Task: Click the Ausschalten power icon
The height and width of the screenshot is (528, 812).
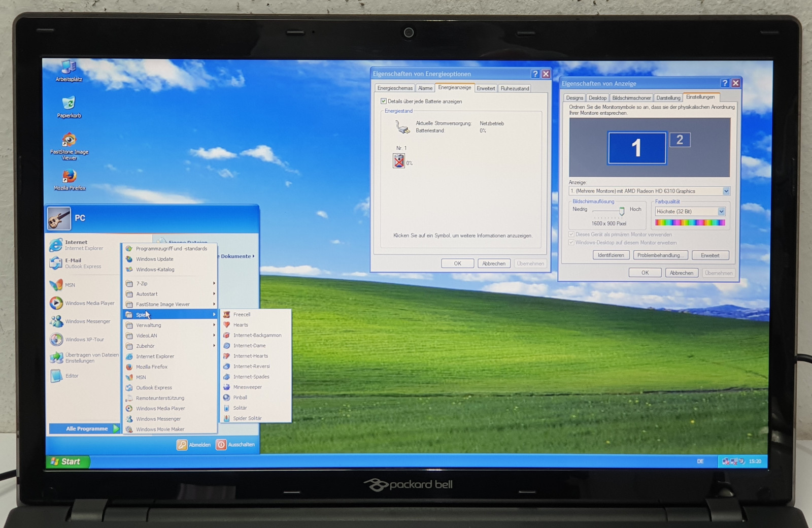Action: click(221, 445)
